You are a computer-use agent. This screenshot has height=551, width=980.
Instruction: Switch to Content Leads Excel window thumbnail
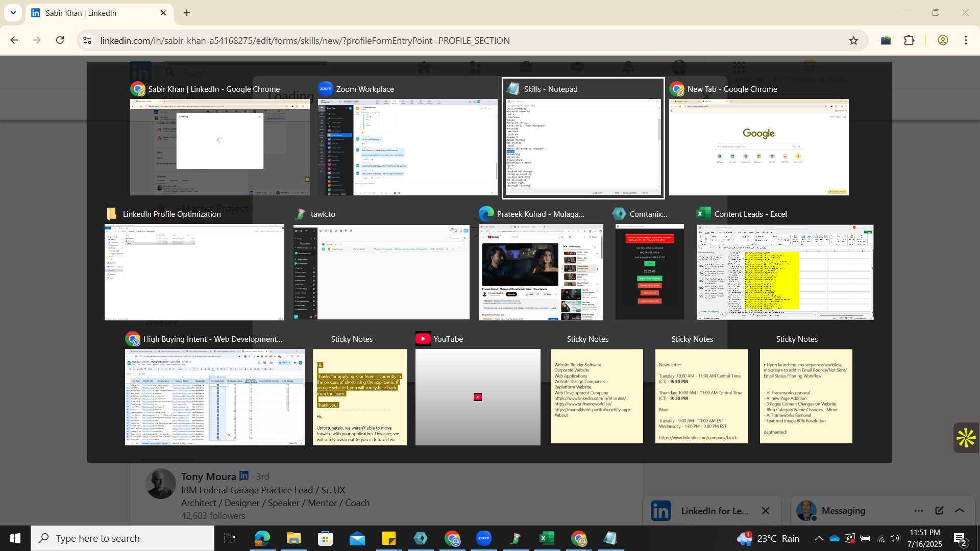pos(785,272)
